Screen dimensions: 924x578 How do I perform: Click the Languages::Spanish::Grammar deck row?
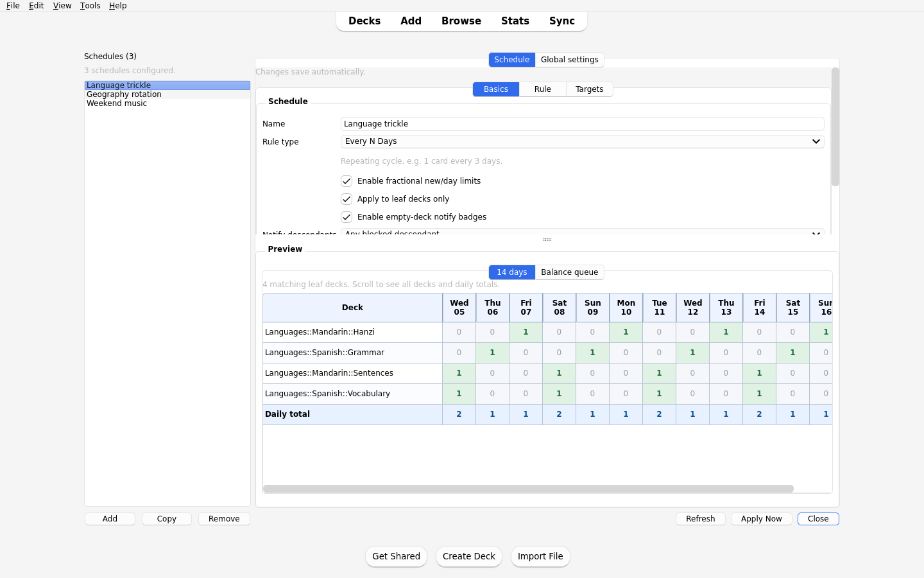[352, 353]
